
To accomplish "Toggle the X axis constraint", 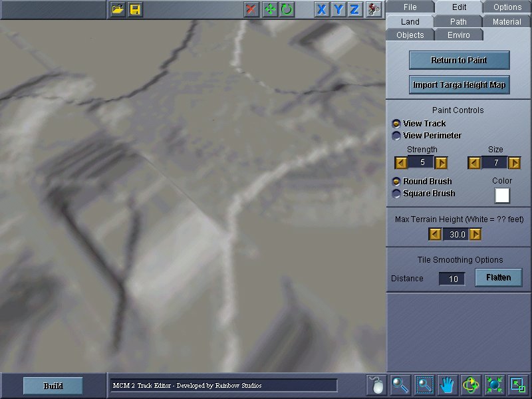I will coord(321,9).
